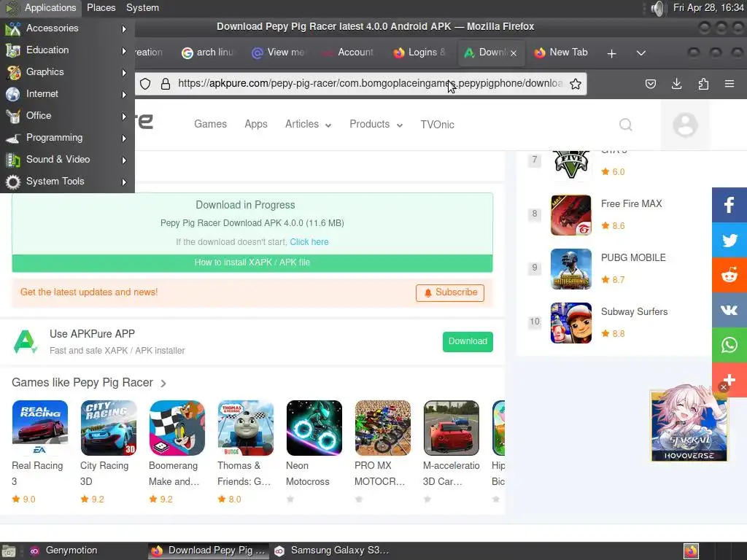Switch to Genymotion in the taskbar
Viewport: 747px width, 560px height.
[x=71, y=551]
